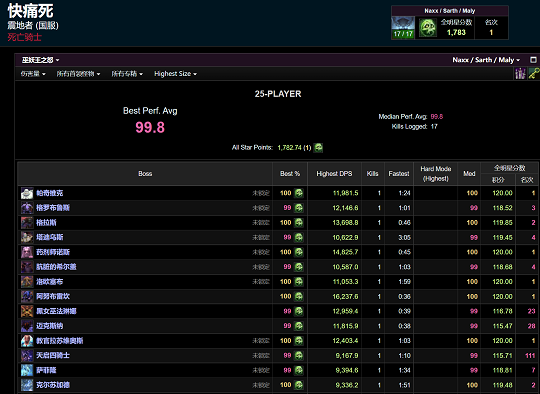
Task: Click the spec icon in the 9,336.2 DPS row
Action: click(x=299, y=385)
